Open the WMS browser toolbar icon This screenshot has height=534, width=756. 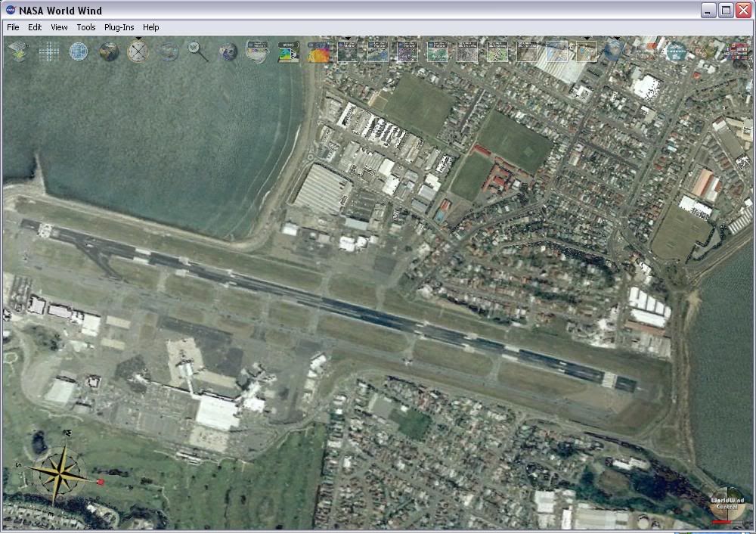point(288,51)
